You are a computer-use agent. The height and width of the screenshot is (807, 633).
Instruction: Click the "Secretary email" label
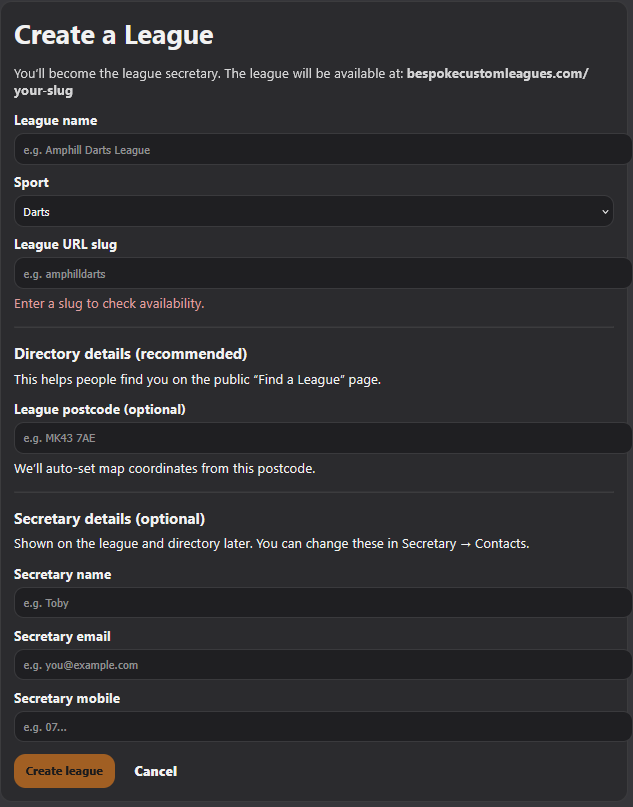click(62, 637)
